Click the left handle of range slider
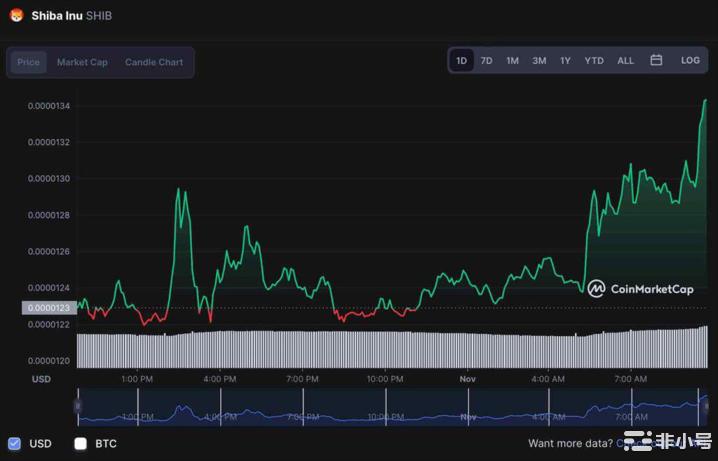 78,406
